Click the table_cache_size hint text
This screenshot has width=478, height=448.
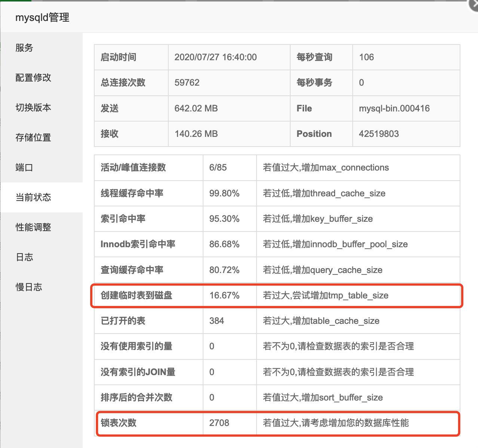pyautogui.click(x=321, y=321)
